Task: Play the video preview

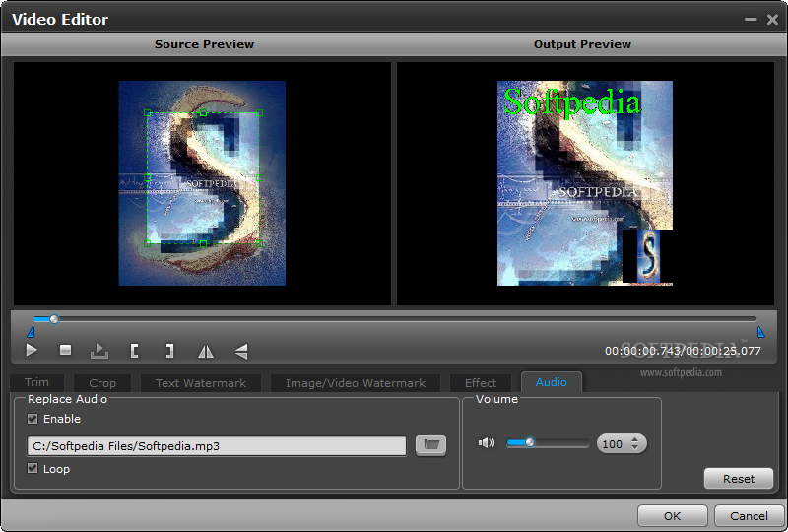Action: click(x=32, y=350)
